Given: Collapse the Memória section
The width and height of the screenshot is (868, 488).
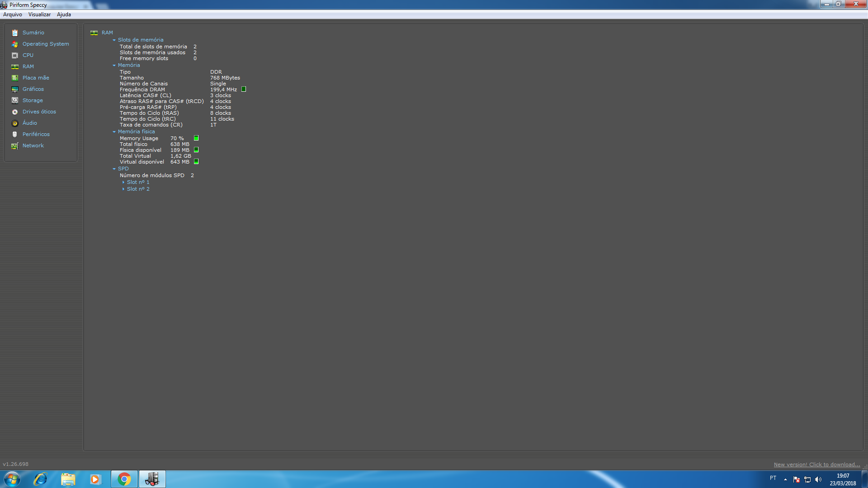Looking at the screenshot, I should click(x=114, y=66).
